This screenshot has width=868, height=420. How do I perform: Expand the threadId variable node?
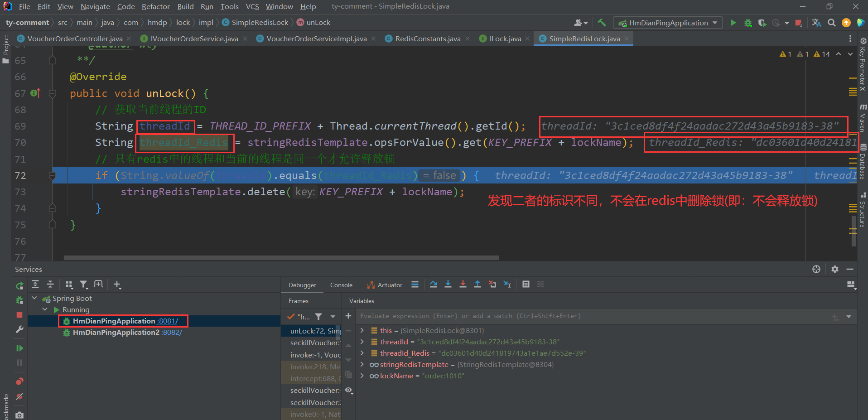(x=362, y=342)
